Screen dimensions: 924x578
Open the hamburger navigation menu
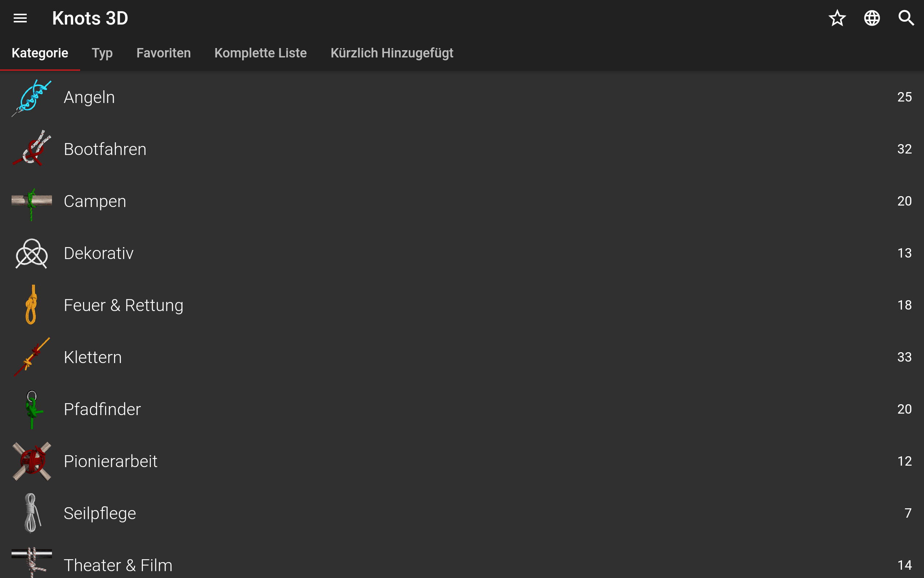coord(20,18)
